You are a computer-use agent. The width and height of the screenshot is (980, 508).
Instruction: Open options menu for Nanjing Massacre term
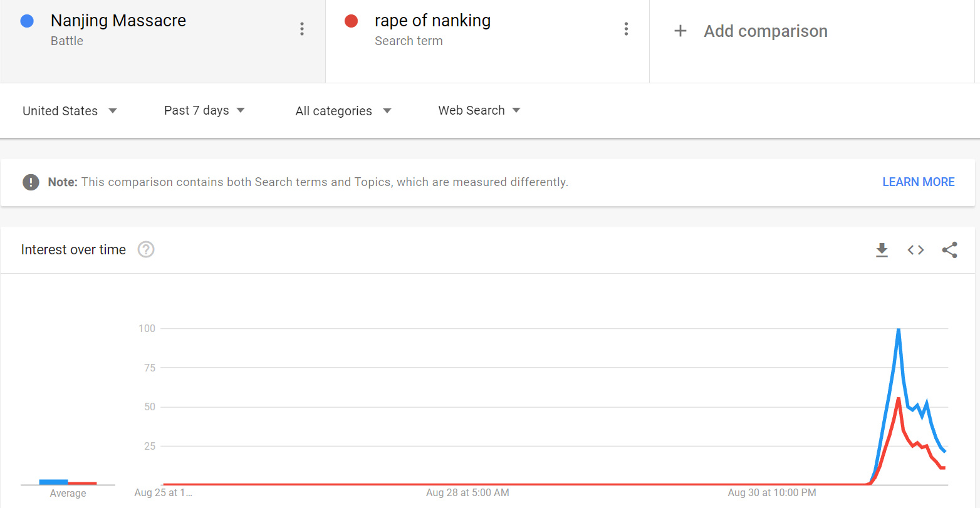click(x=302, y=29)
